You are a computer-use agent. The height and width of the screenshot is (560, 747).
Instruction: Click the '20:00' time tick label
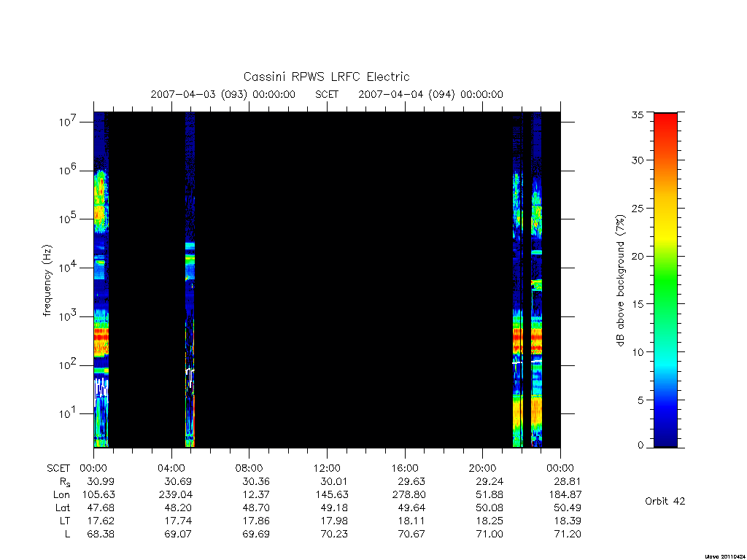tap(483, 469)
